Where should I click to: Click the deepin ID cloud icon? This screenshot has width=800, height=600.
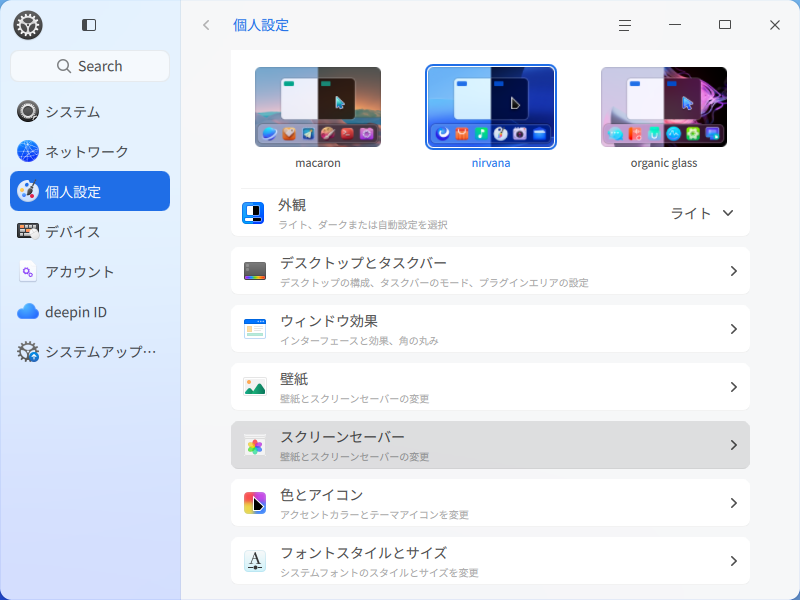pos(28,311)
